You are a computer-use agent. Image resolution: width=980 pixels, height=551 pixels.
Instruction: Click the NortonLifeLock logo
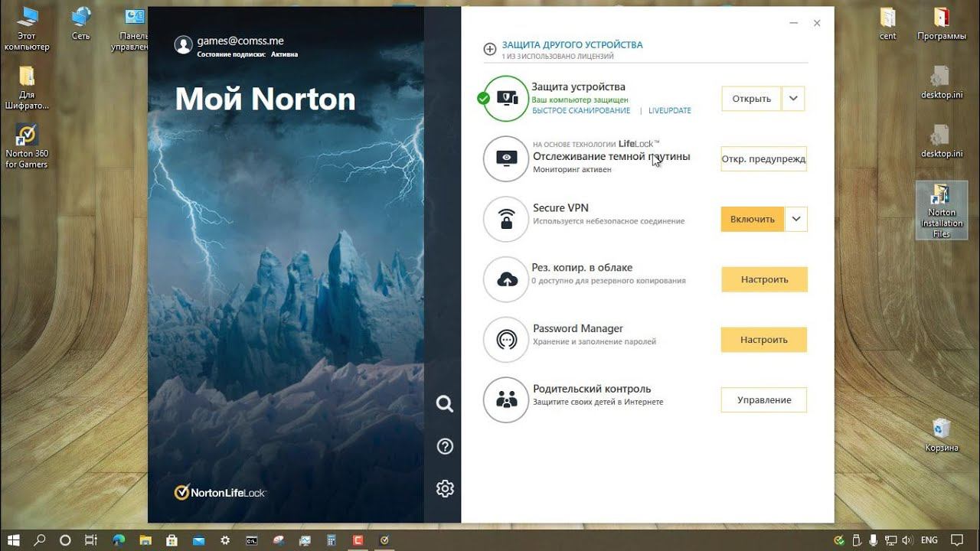pos(220,492)
